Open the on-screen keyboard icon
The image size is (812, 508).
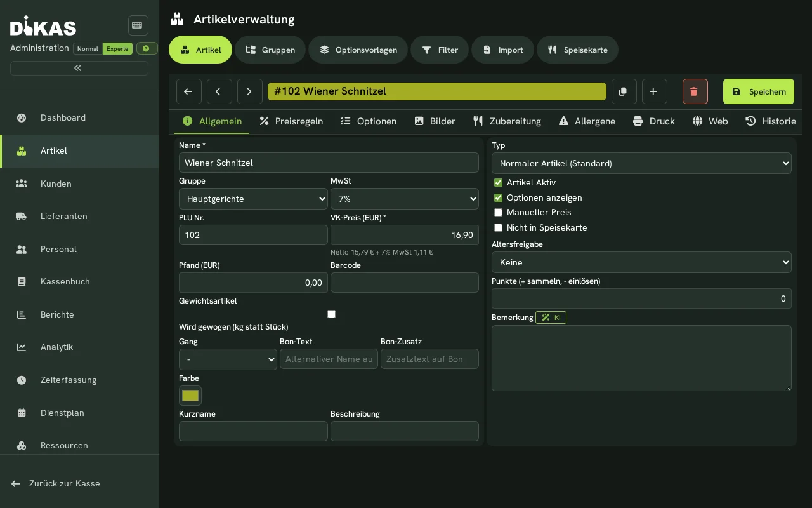138,25
